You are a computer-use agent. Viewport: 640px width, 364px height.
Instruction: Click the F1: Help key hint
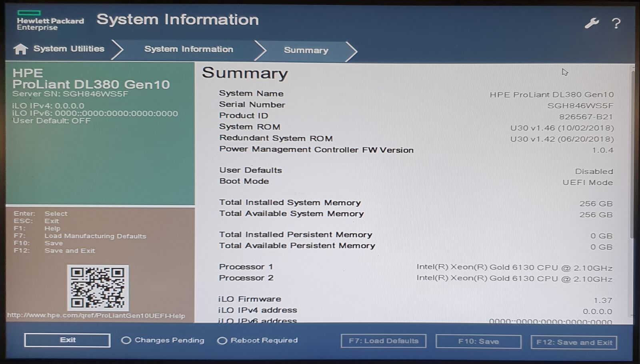37,228
